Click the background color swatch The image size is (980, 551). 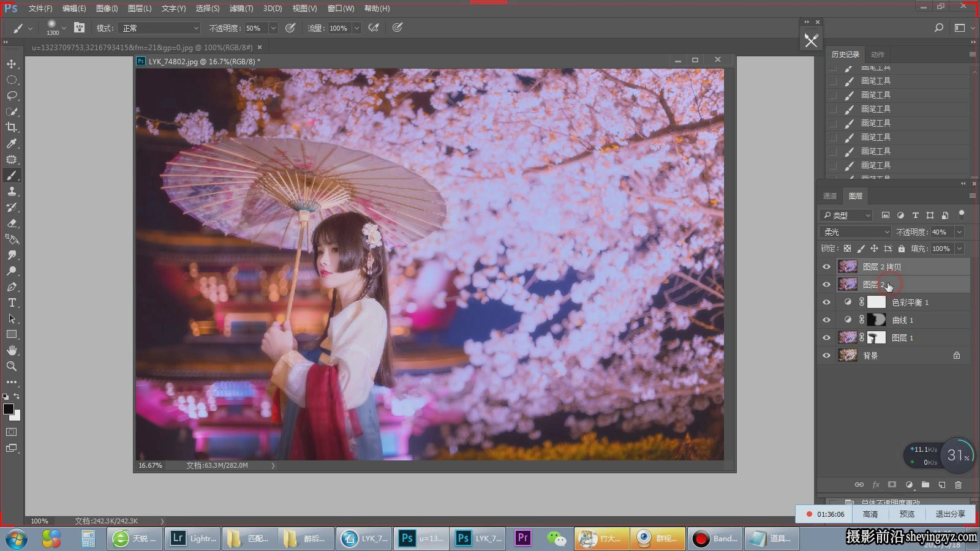pos(16,416)
